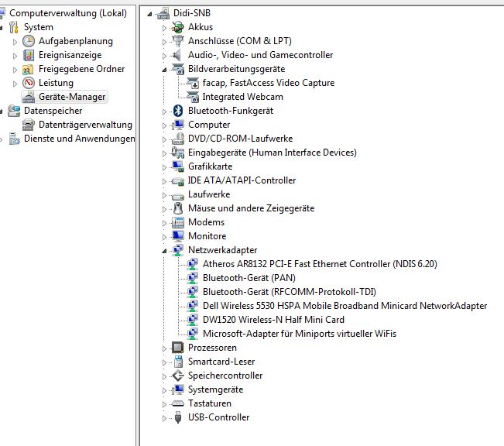Expand the Akkus category arrow
504x446 pixels.
coord(164,28)
